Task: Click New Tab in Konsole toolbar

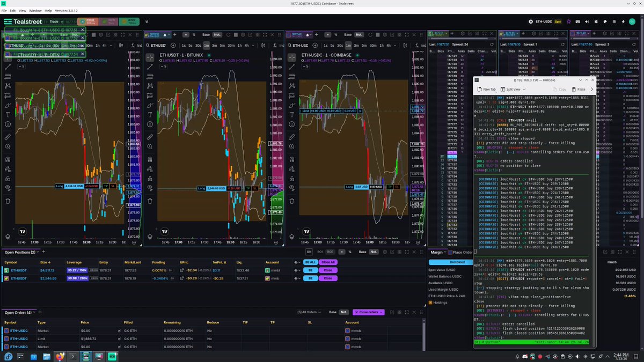Action: point(487,89)
